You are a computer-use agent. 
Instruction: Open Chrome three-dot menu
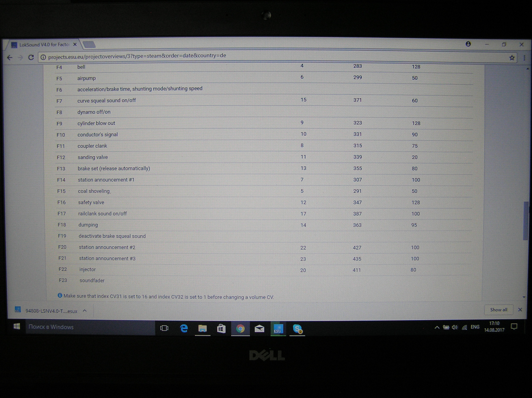(524, 58)
